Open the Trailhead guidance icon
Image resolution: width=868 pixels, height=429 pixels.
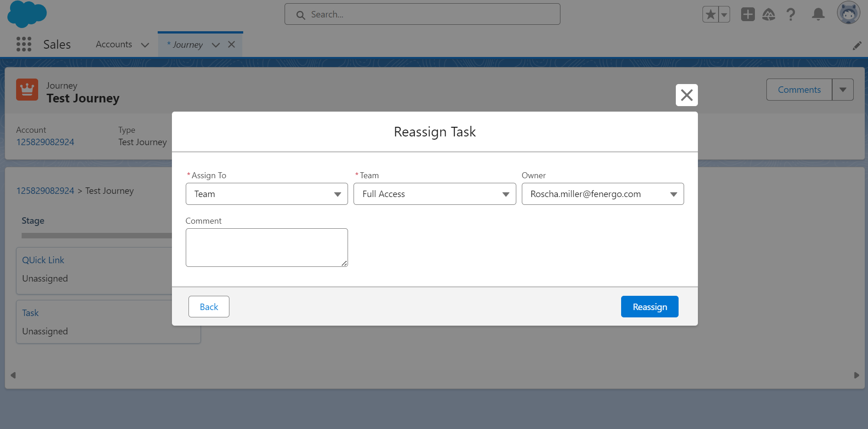point(769,15)
